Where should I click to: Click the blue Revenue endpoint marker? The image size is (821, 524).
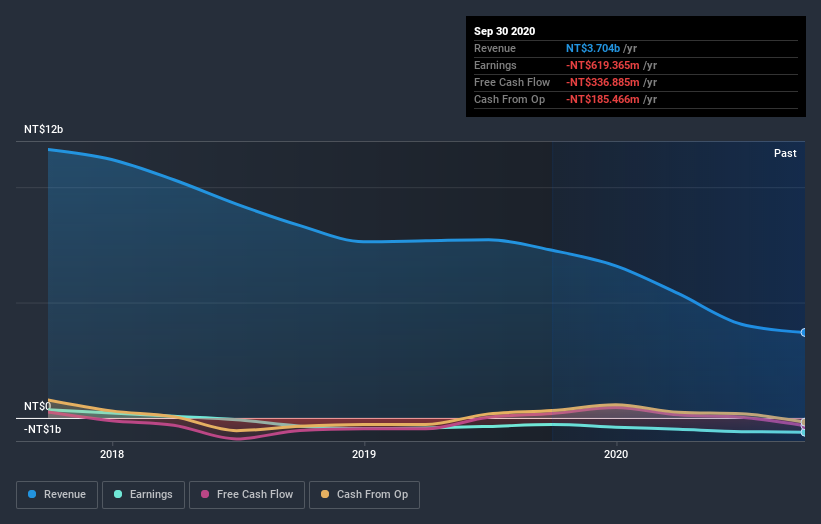[804, 332]
